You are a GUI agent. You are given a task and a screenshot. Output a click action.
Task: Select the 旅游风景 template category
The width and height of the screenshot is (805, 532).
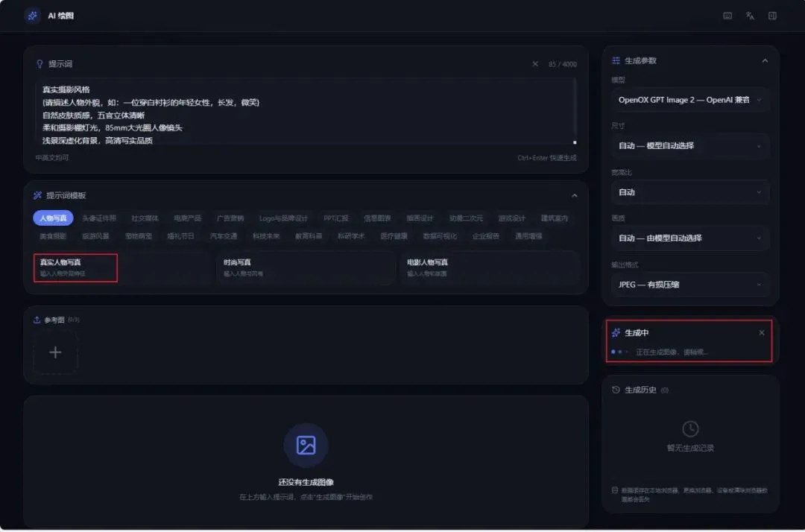pos(95,236)
